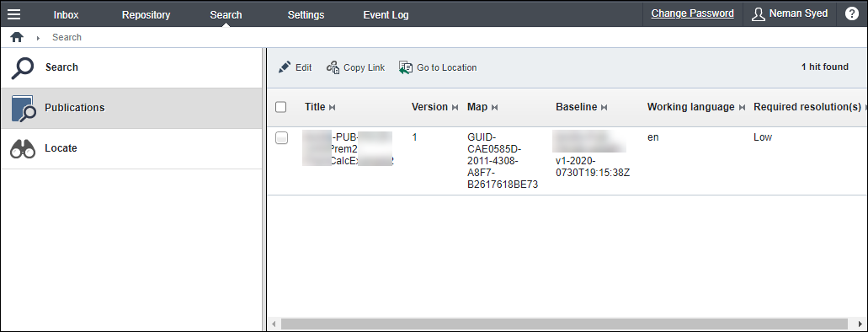This screenshot has width=868, height=332.
Task: Click the resize handle next to Working language
Action: 742,108
